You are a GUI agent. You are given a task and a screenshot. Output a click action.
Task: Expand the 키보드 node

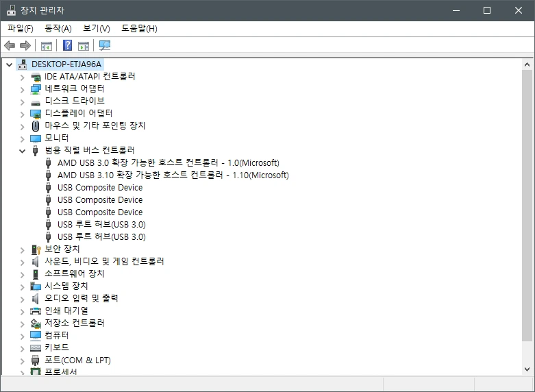click(23, 348)
